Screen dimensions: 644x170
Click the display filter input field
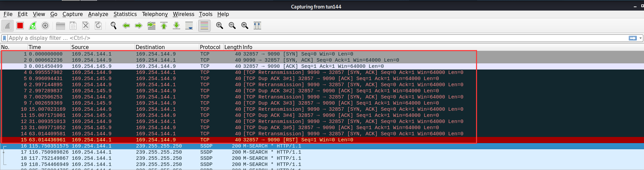(306, 38)
